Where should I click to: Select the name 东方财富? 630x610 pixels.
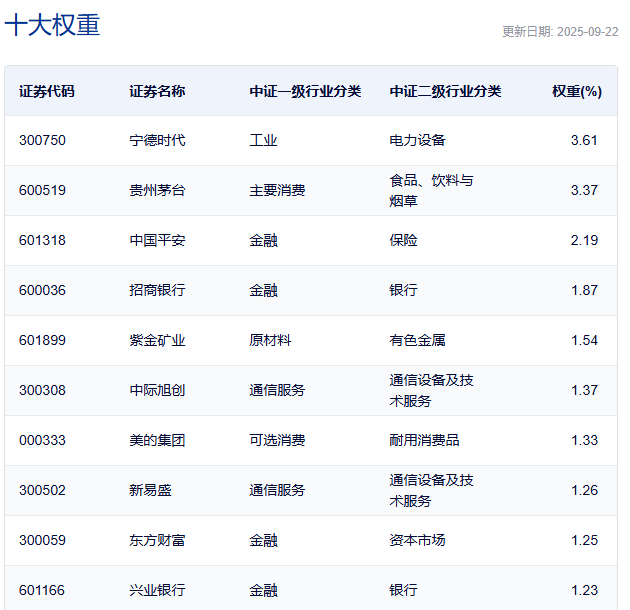tap(157, 540)
